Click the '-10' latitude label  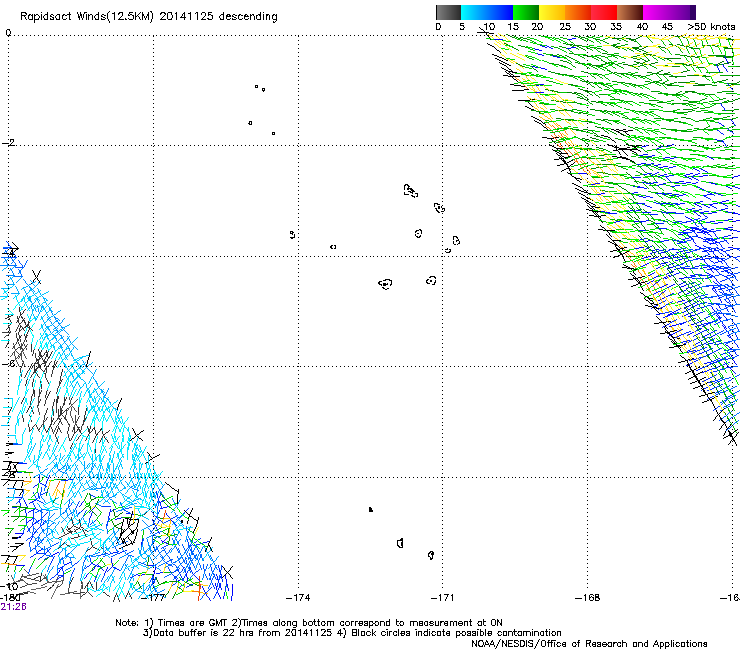(x=9, y=587)
